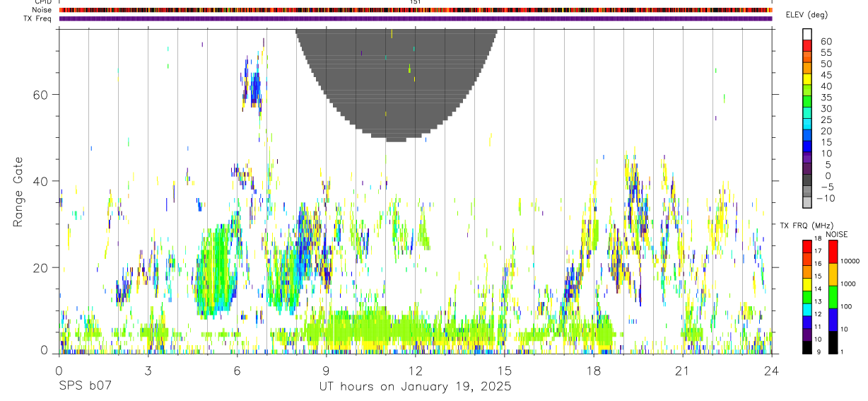Click x-axis tick label '21'
Image resolution: width=868 pixels, height=401 pixels.
[x=682, y=371]
